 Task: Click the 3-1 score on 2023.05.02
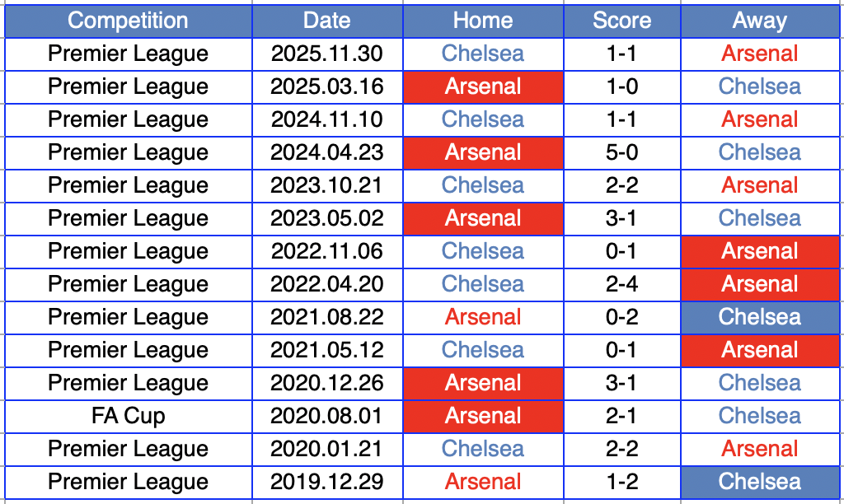click(621, 218)
